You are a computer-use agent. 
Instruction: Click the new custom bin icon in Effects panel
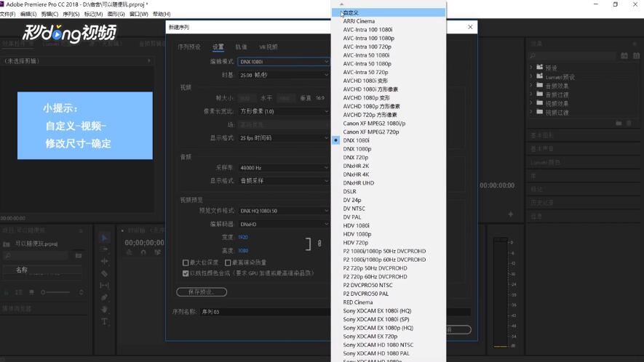coord(619,123)
